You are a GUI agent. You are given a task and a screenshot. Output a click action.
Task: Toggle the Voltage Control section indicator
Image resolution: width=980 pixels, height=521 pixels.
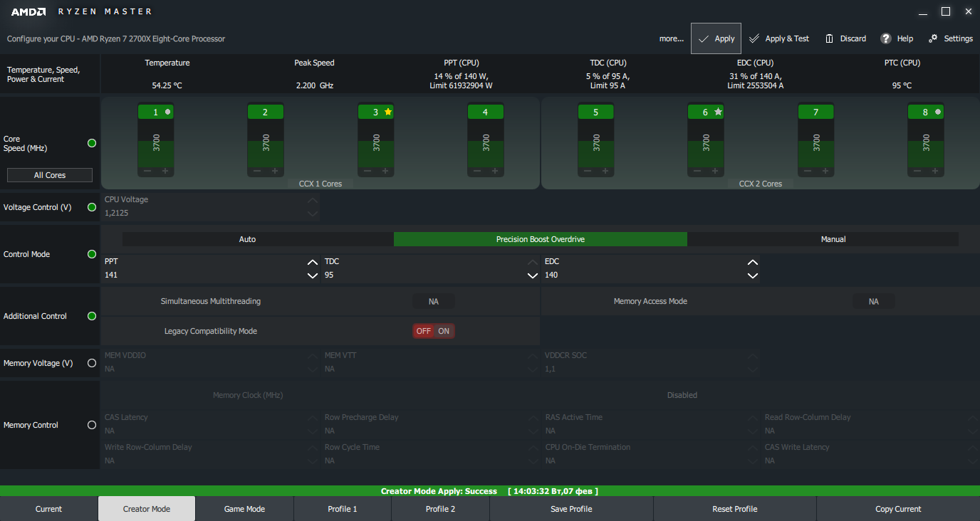click(x=91, y=207)
